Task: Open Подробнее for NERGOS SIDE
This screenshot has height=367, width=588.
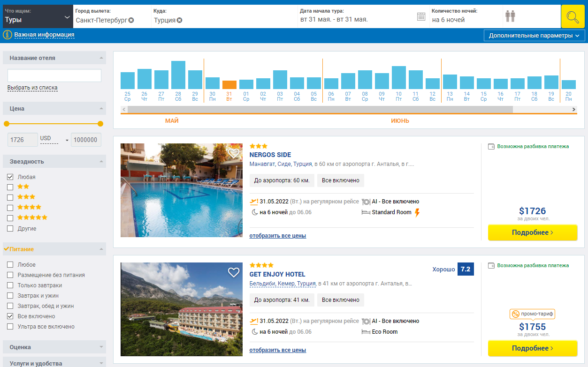Action: click(533, 232)
